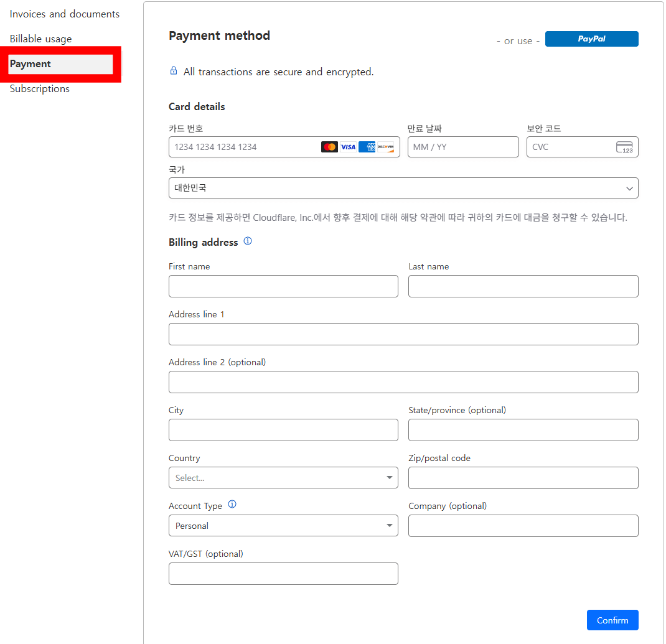Viewport: 666px width, 644px height.
Task: Click the Confirm button
Action: pyautogui.click(x=612, y=620)
